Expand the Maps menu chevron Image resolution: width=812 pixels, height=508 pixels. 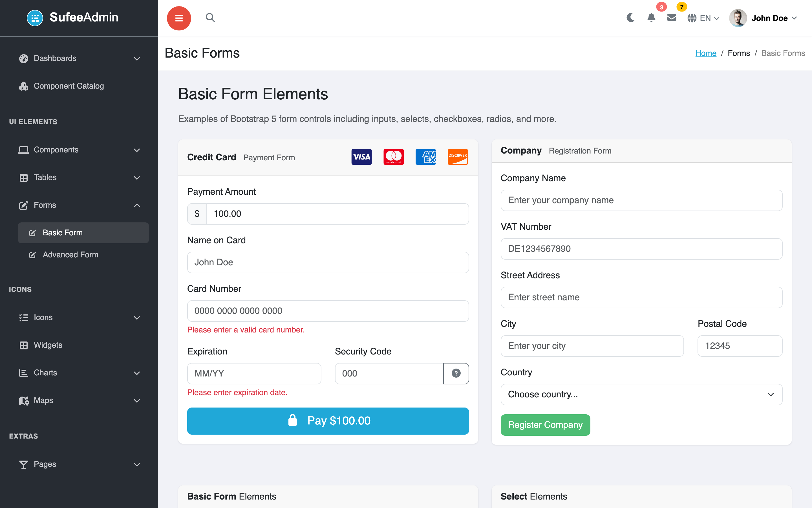[x=137, y=401]
